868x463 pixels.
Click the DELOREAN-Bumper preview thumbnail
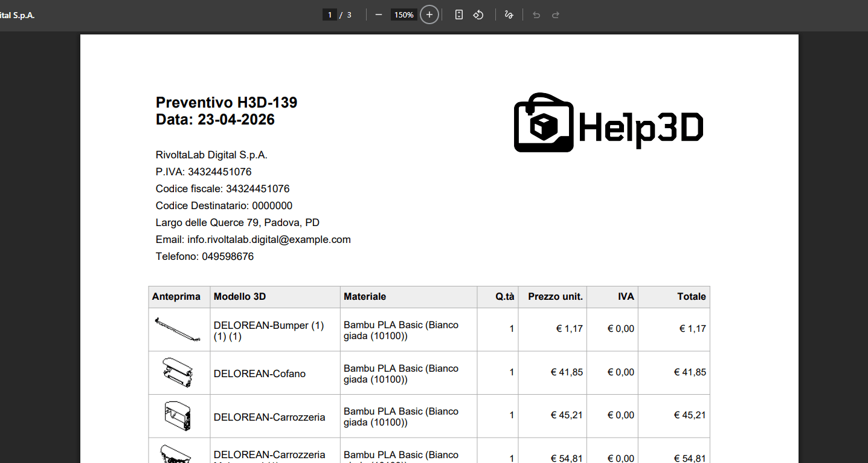coord(179,329)
